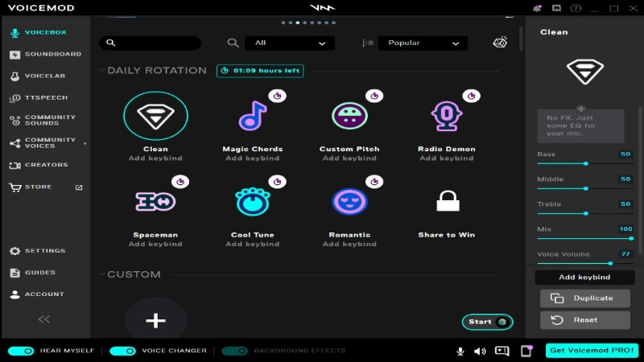Adjust the Middle slider
This screenshot has width=644, height=362.
click(585, 188)
